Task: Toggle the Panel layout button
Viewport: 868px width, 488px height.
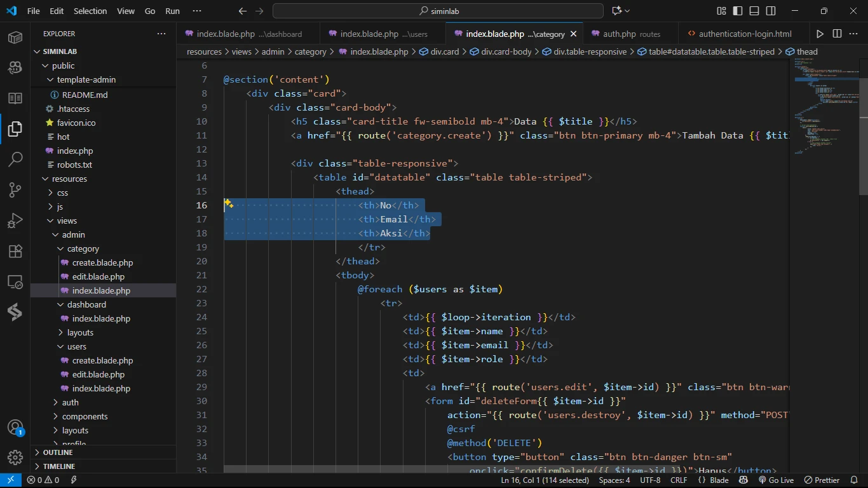Action: (x=754, y=11)
